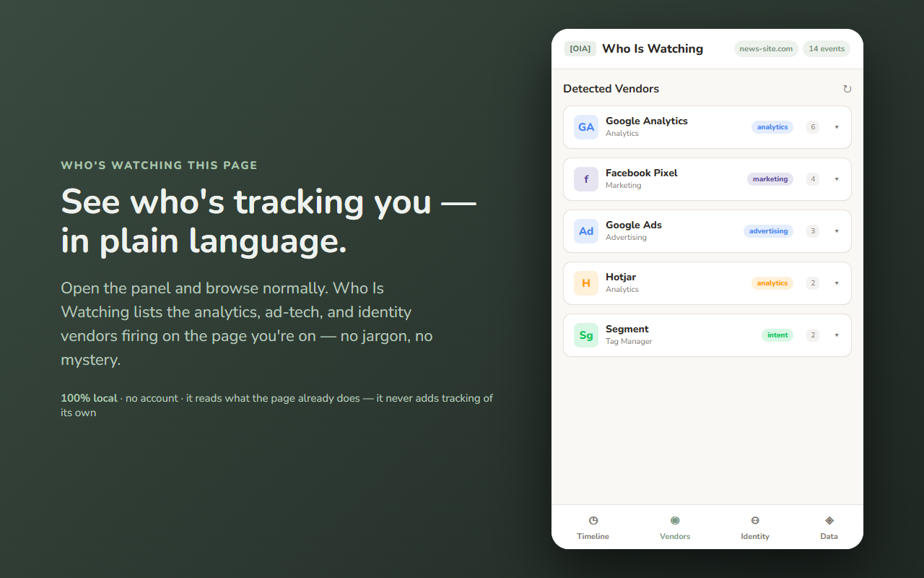The image size is (924, 578).
Task: Click the orange analytics tag on Hotjar
Action: pyautogui.click(x=772, y=283)
